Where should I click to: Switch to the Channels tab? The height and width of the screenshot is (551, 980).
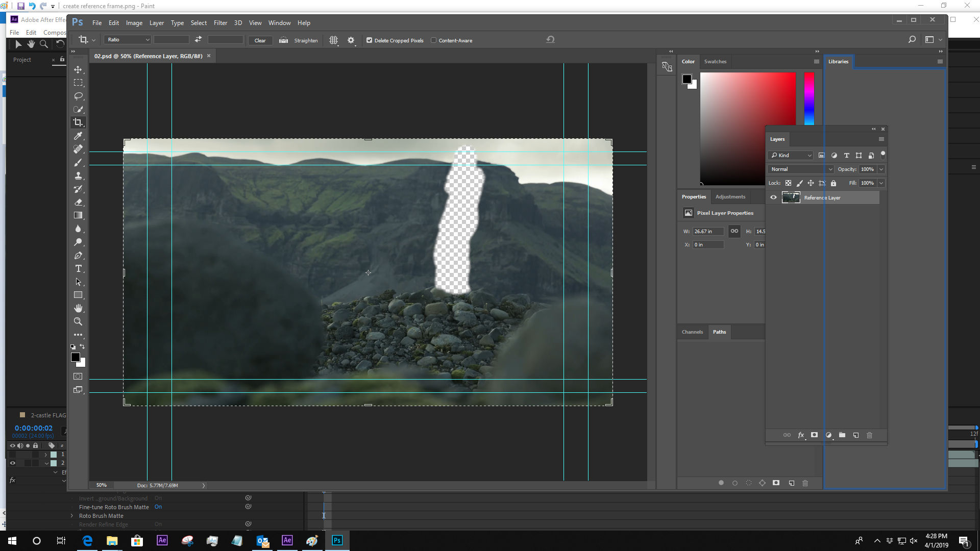click(692, 332)
